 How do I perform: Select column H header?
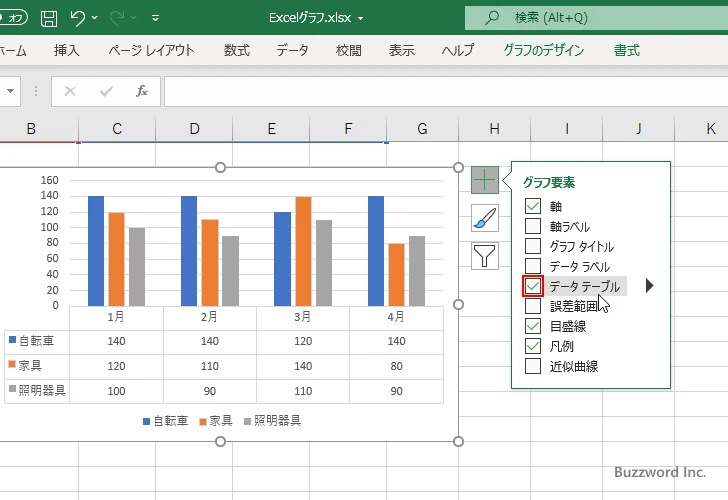(494, 129)
